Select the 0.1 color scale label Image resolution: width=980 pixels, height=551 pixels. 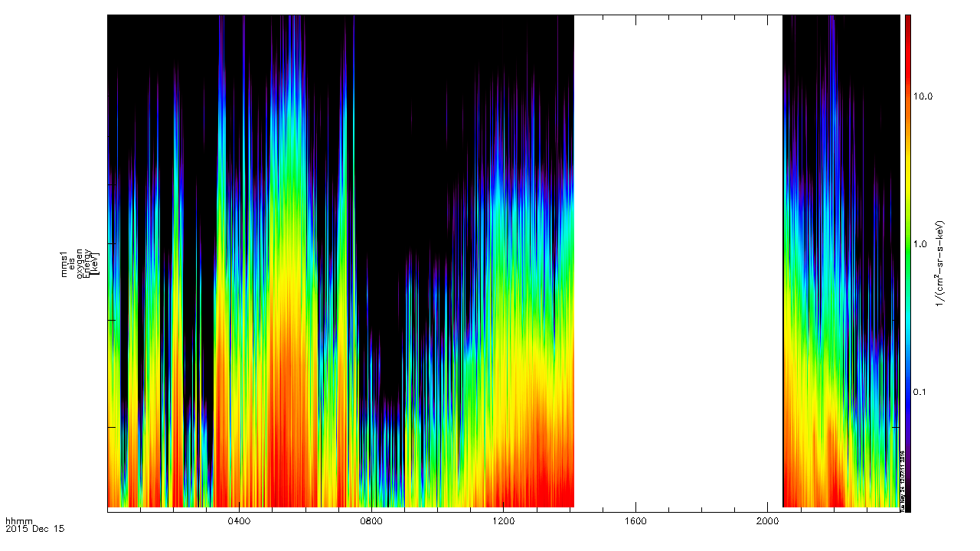[920, 392]
